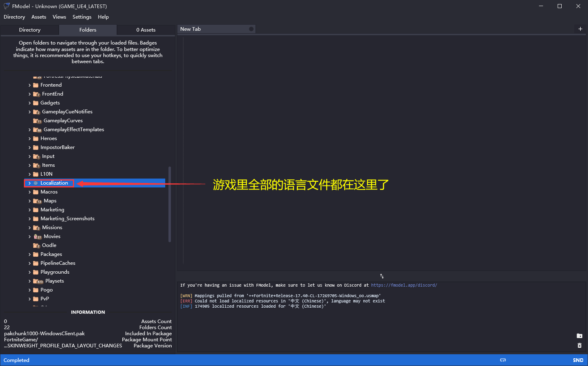Select the Packages folder

(x=51, y=254)
